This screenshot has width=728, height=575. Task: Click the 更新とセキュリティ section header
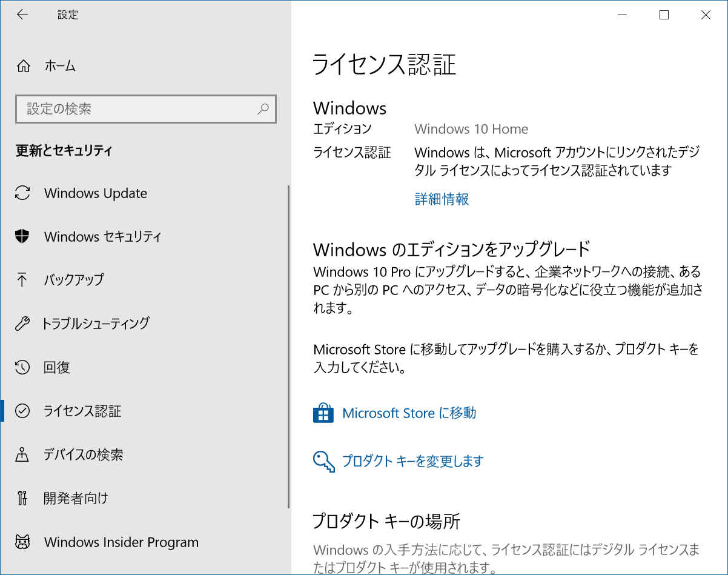pos(64,150)
